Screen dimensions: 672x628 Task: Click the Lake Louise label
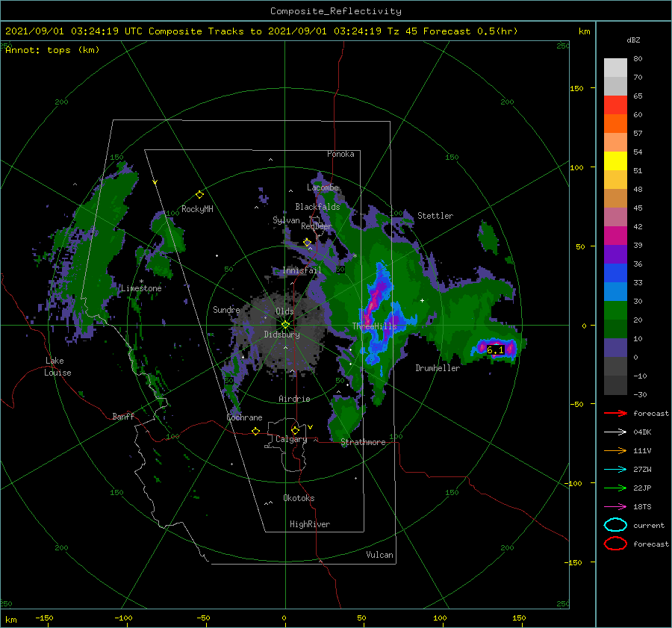click(x=57, y=367)
